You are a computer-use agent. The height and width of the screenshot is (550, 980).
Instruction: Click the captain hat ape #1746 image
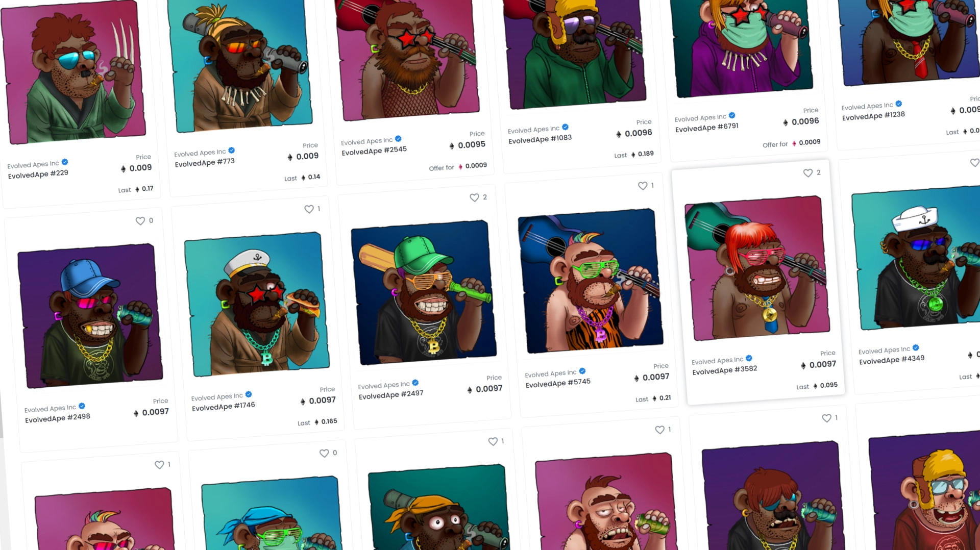[x=257, y=304]
